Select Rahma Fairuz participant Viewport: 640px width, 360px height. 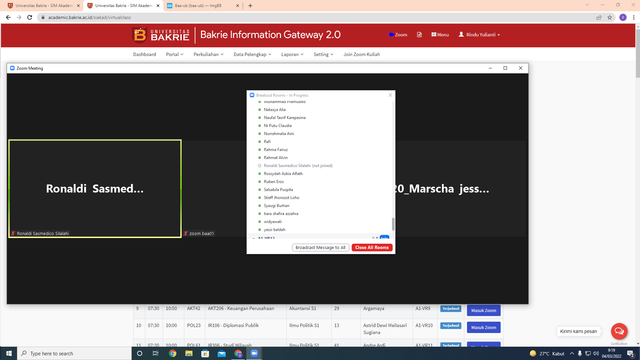[276, 149]
